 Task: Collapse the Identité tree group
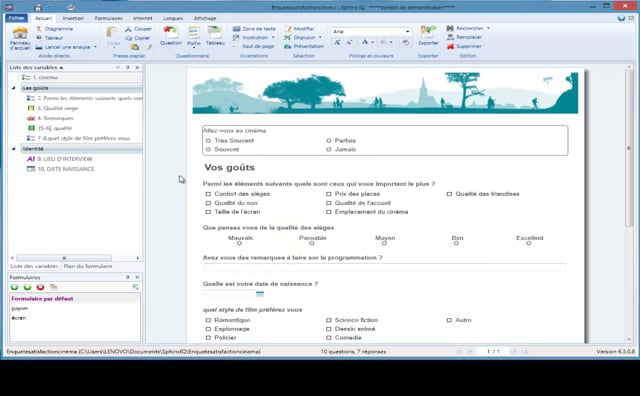(x=13, y=149)
